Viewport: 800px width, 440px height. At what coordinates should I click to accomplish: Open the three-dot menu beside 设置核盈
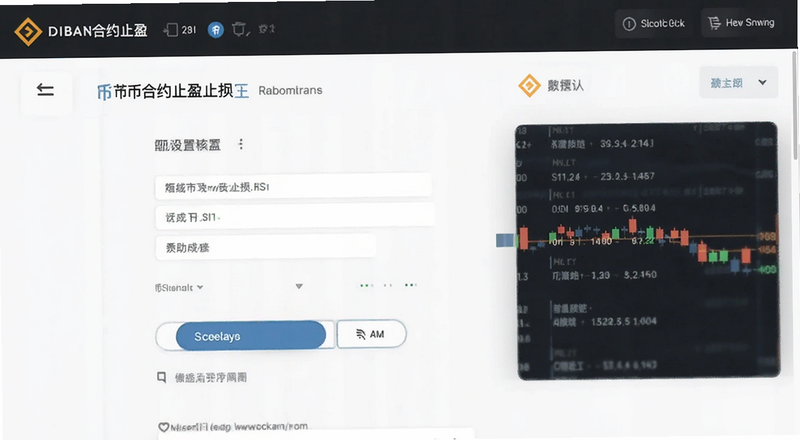pyautogui.click(x=241, y=144)
